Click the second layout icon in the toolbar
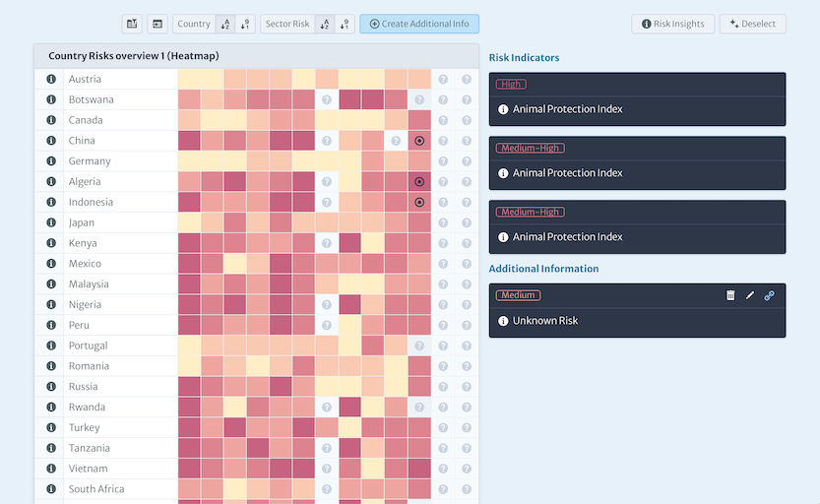This screenshot has height=504, width=820. pos(157,24)
